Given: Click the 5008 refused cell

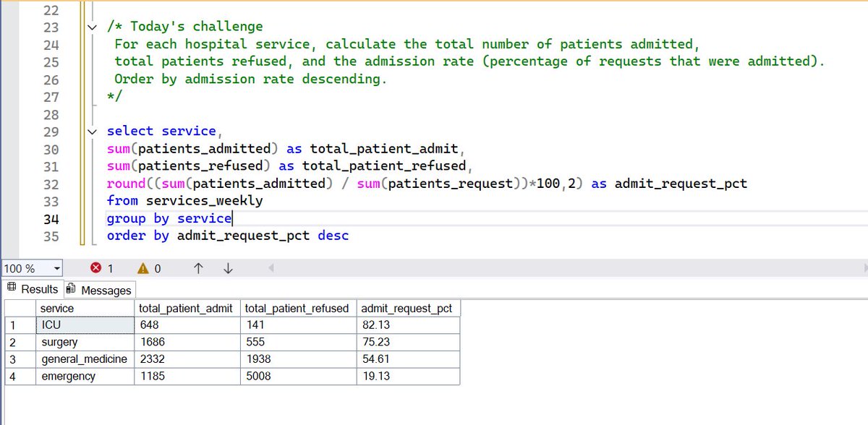Looking at the screenshot, I should [x=299, y=377].
